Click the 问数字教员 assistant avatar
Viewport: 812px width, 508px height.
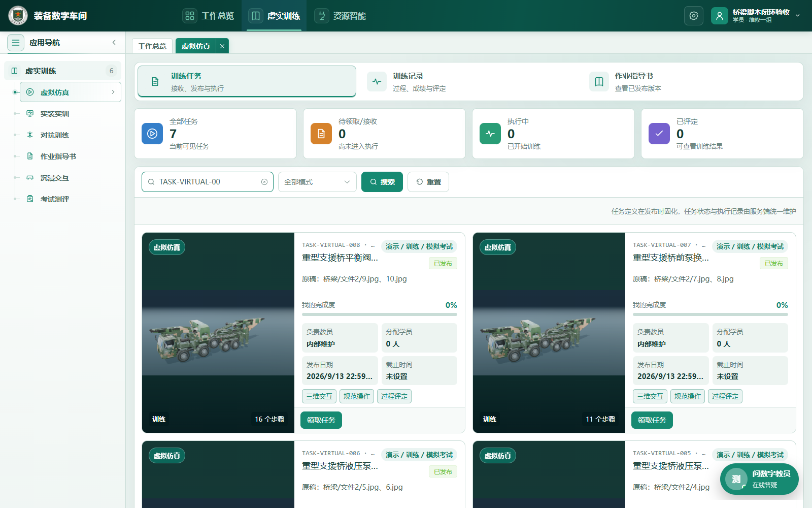(736, 479)
